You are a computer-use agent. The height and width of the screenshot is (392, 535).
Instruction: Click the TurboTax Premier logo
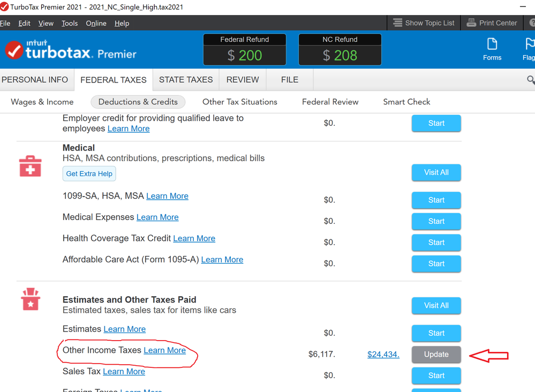click(x=71, y=50)
